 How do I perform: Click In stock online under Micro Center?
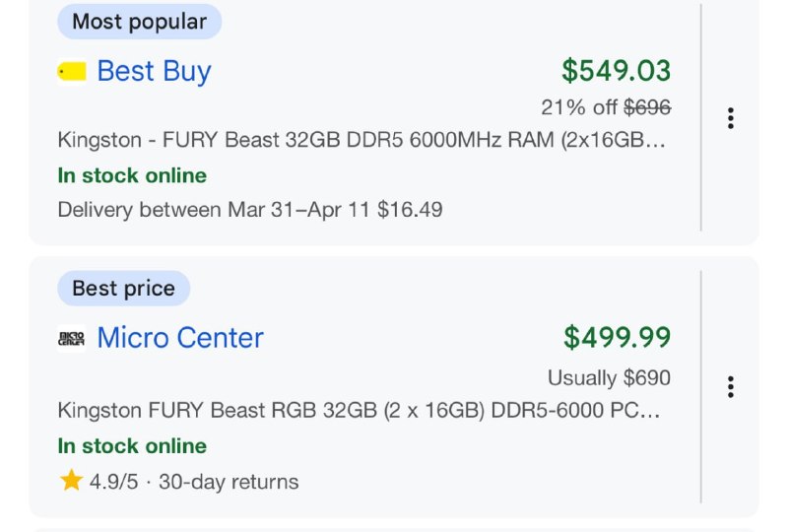132,445
